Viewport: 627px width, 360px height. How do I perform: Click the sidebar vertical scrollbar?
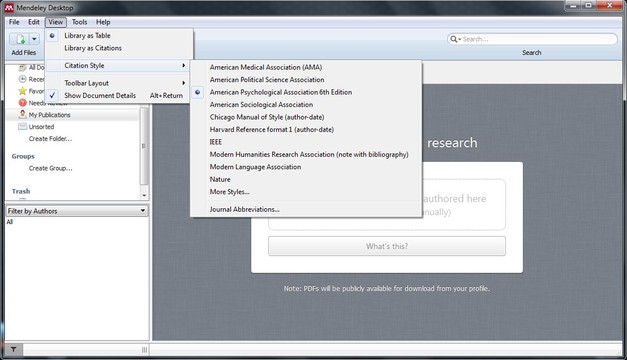click(x=144, y=146)
